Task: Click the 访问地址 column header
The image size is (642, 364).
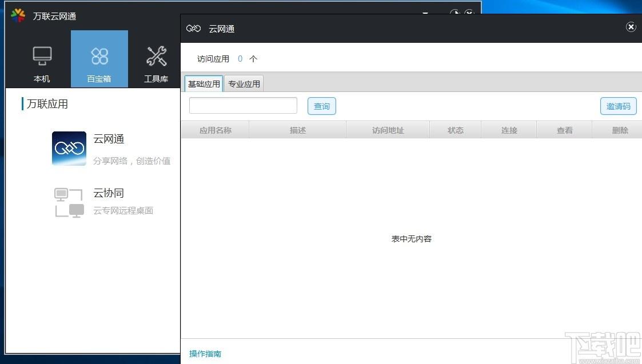Action: 388,130
